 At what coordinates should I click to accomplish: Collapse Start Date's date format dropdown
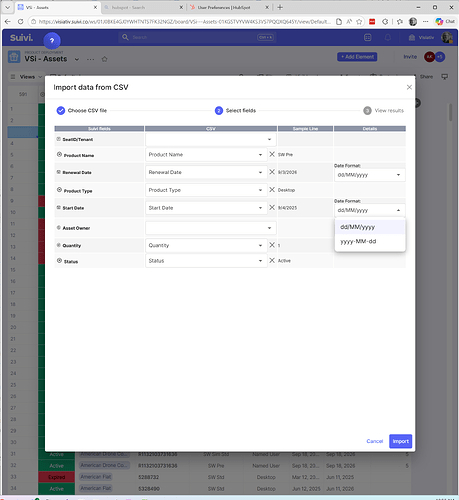pyautogui.click(x=370, y=210)
